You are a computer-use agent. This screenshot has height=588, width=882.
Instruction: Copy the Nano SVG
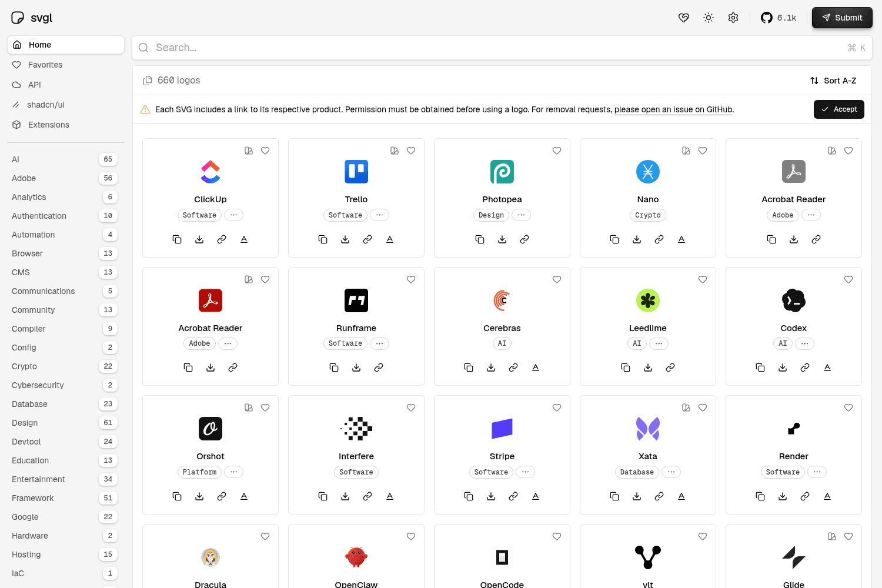[x=614, y=239]
